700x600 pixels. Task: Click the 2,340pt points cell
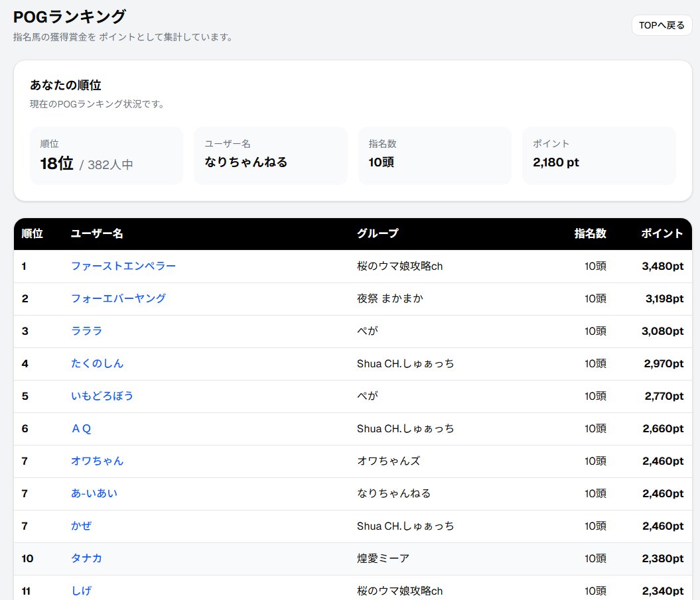662,591
